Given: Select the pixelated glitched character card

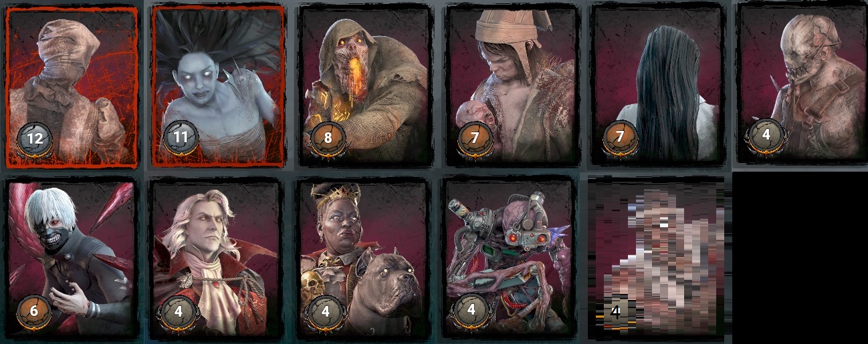Looking at the screenshot, I should [657, 257].
